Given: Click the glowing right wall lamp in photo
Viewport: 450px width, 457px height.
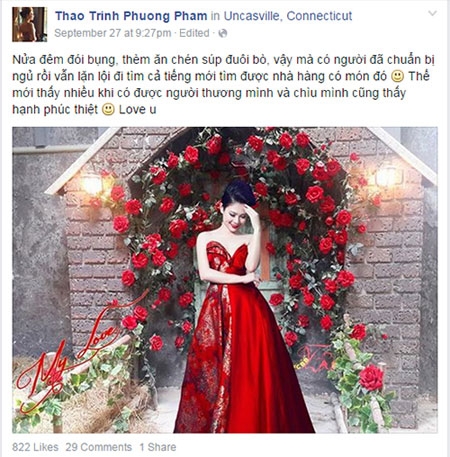Looking at the screenshot, I should pyautogui.click(x=387, y=177).
